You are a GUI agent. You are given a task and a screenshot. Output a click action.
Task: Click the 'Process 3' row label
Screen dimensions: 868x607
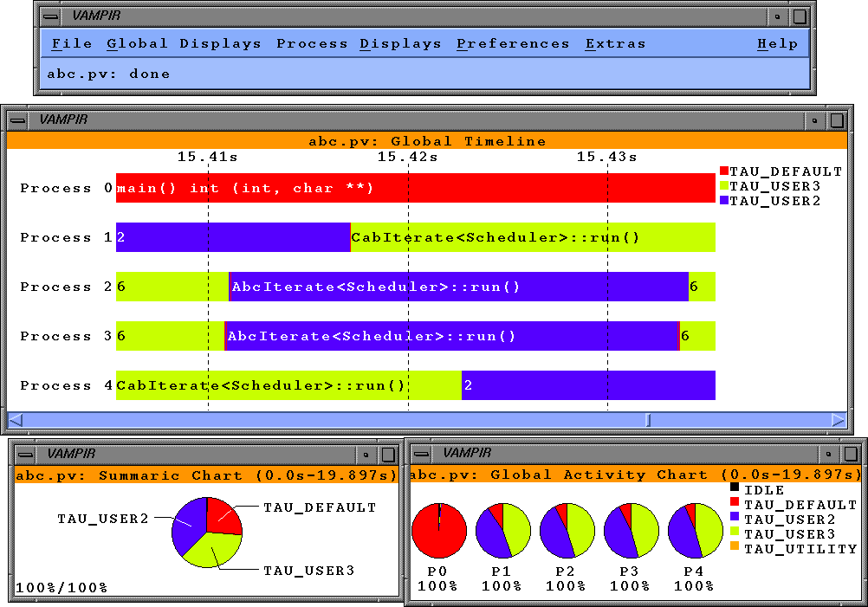[x=67, y=336]
